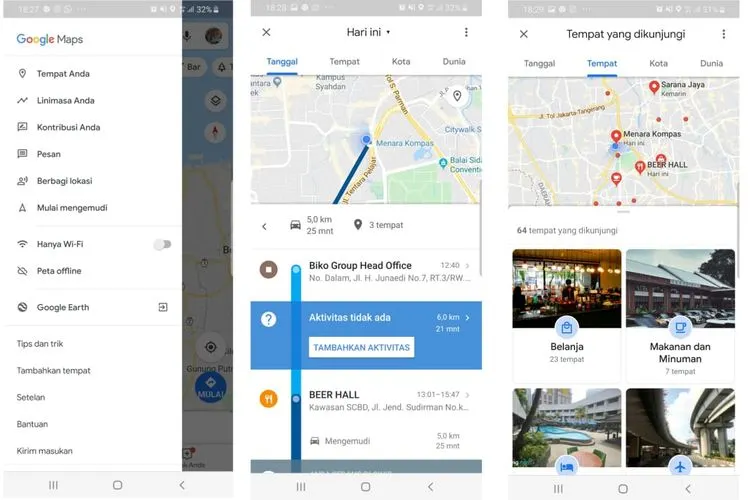Screen dimensions: 750x500
Task: Close the Hari ini timeline screen
Action: (x=266, y=33)
